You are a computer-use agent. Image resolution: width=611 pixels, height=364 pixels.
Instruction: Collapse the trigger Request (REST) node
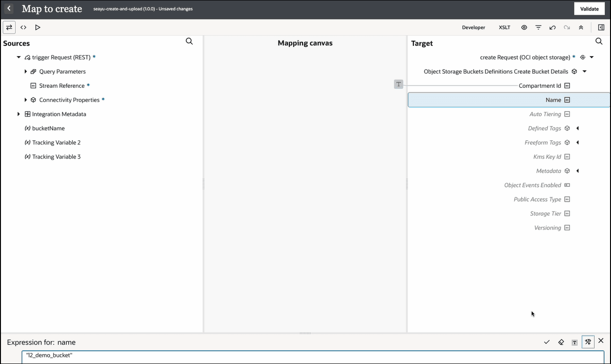(19, 58)
